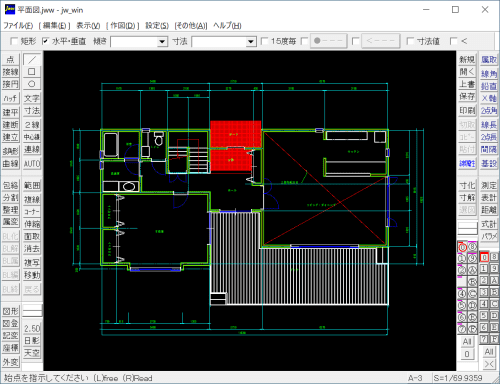Select the 伸縮 extend/trim tool
500x384 pixels.
(x=32, y=224)
